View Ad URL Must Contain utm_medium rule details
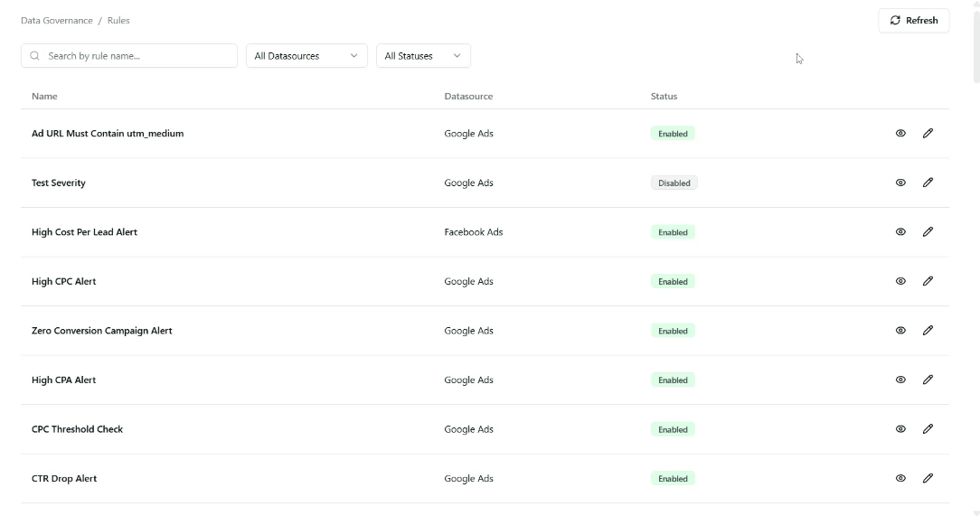Viewport: 980px width, 516px height. [900, 134]
